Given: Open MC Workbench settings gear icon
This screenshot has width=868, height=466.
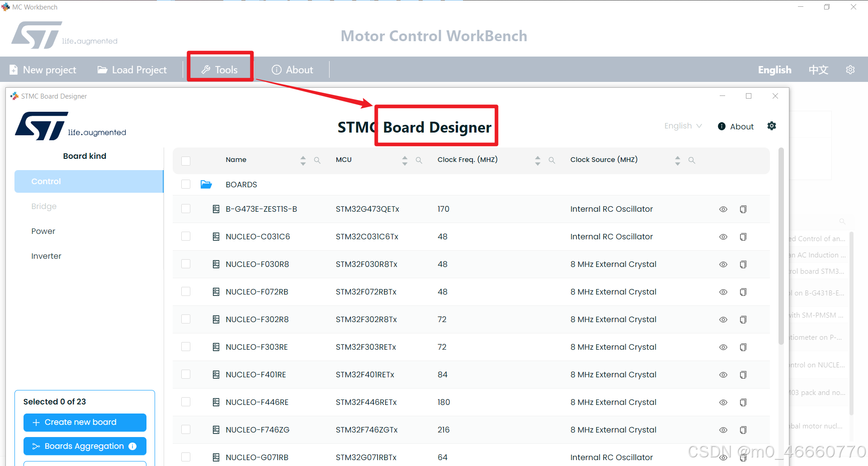Looking at the screenshot, I should coord(850,70).
